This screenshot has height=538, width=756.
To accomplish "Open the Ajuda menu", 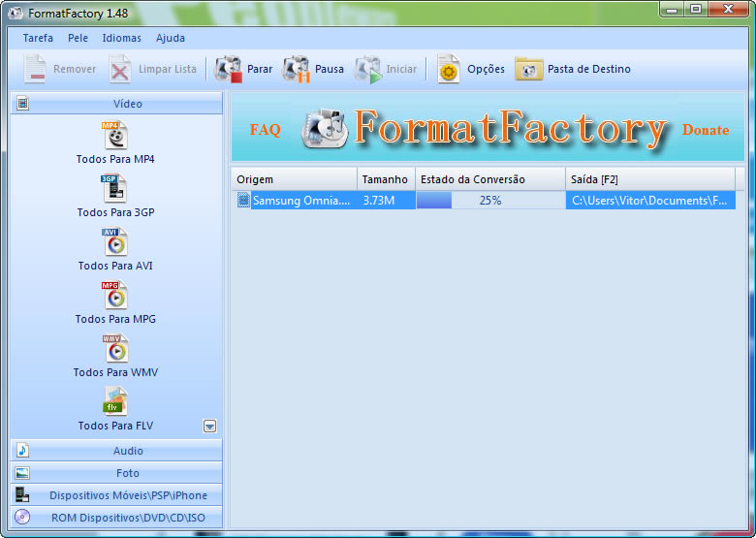I will [171, 38].
